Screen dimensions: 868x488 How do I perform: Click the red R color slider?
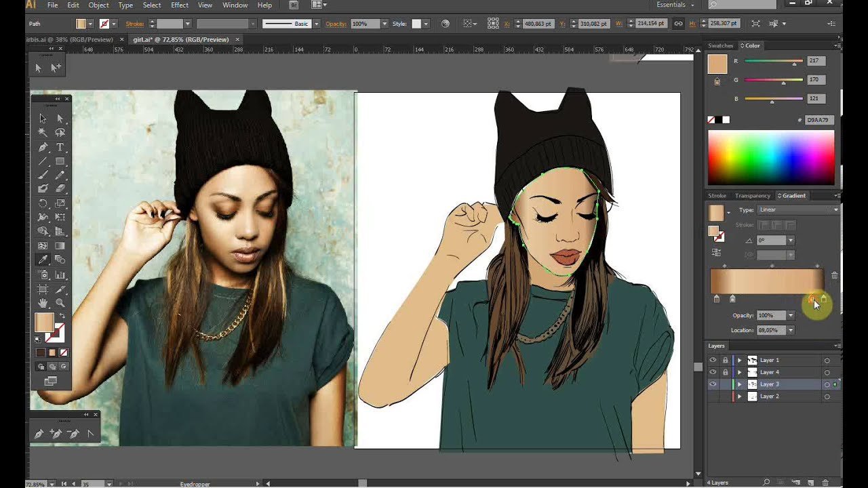(774, 61)
